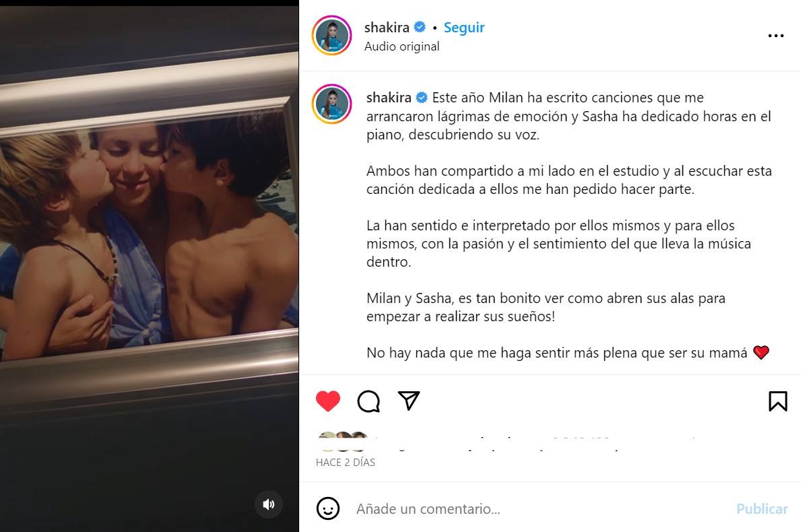Open comments with speech bubble icon
The image size is (801, 532).
coord(369,401)
